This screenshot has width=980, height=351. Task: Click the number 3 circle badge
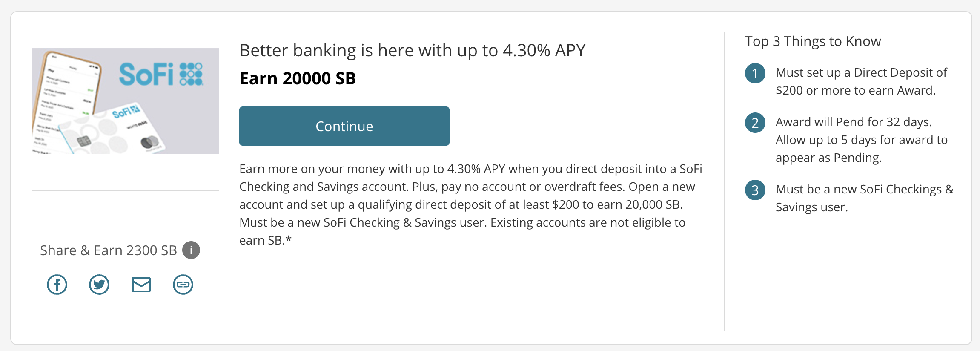[755, 190]
